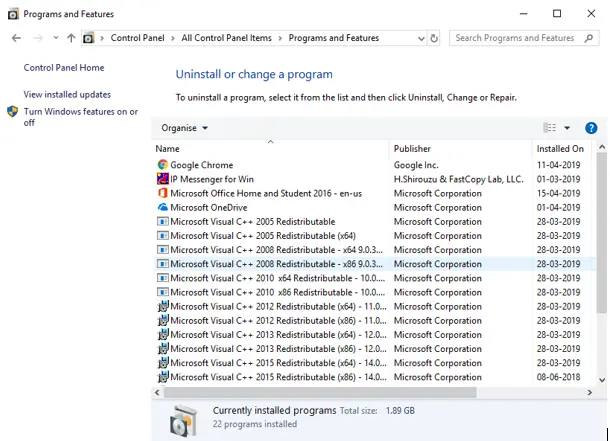The image size is (610, 441).
Task: Click the Control Panel breadcrumb
Action: (137, 38)
